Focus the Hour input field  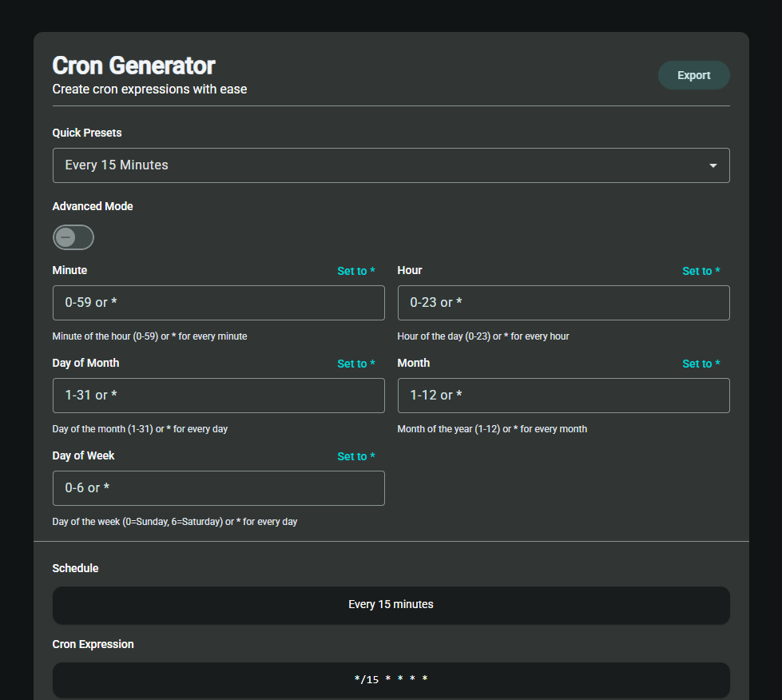click(564, 303)
